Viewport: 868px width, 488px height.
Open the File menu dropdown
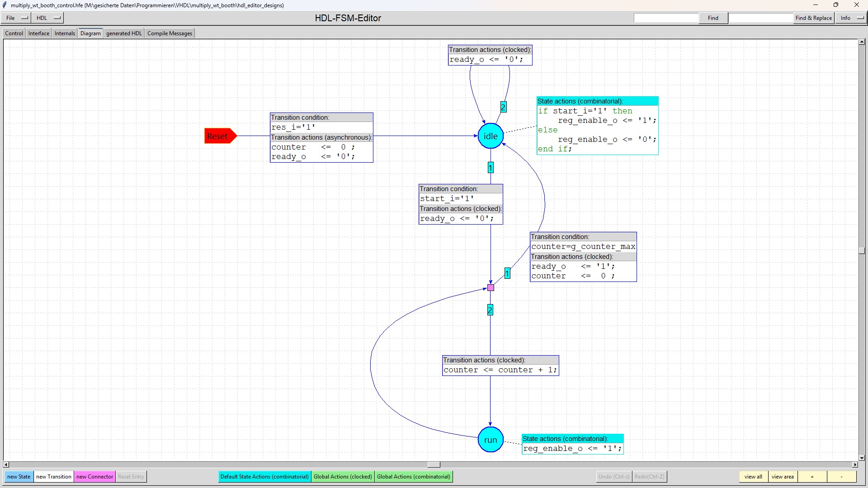click(17, 18)
